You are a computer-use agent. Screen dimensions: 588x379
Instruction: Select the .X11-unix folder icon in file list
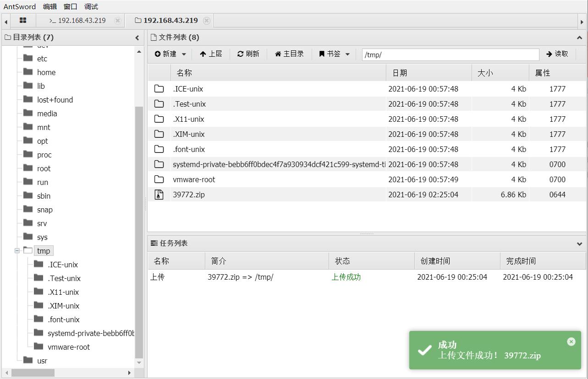pyautogui.click(x=159, y=119)
